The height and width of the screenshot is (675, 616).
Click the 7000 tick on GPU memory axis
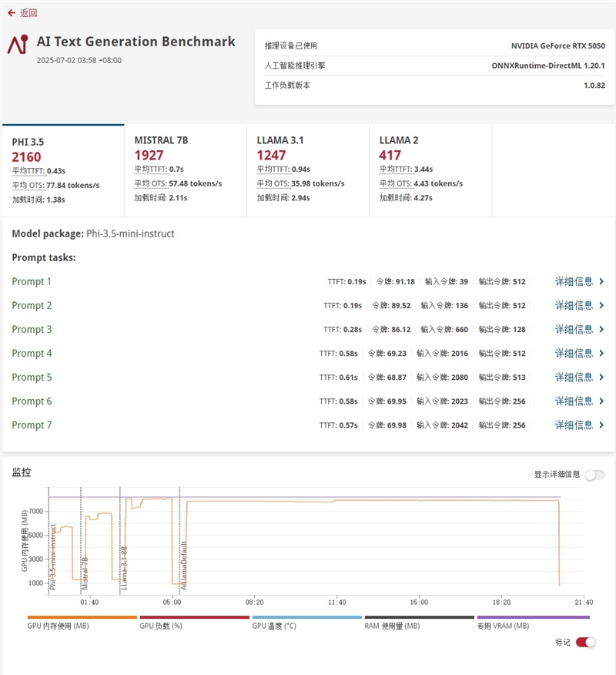(x=35, y=512)
